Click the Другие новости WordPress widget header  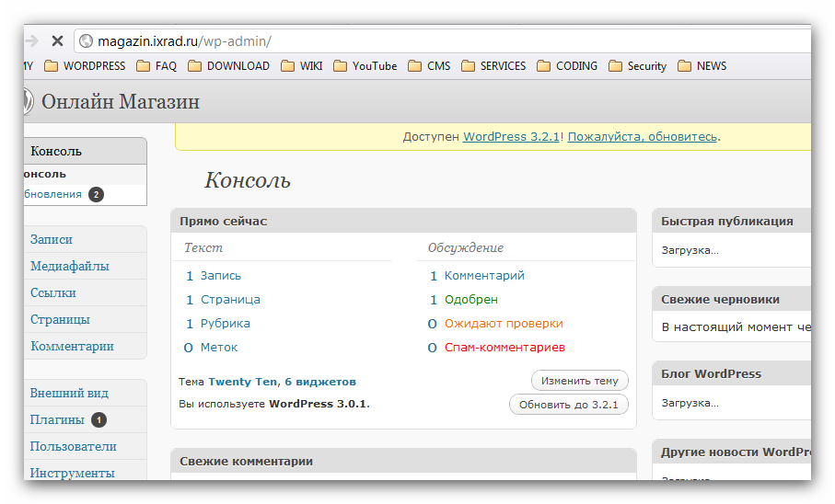pyautogui.click(x=732, y=452)
